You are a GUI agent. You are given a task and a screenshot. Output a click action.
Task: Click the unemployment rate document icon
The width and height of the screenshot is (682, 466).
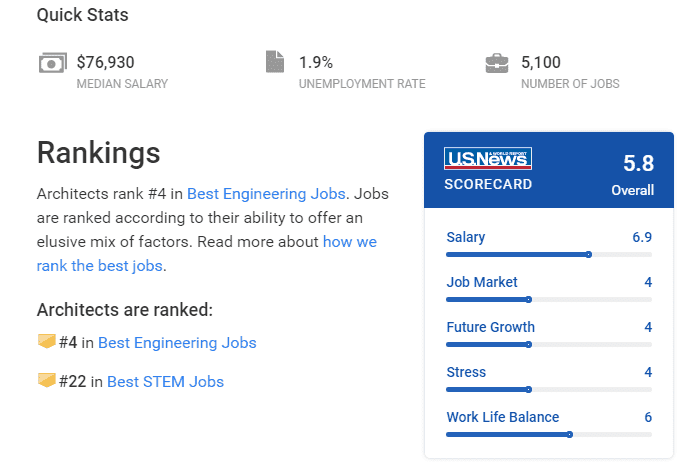275,61
